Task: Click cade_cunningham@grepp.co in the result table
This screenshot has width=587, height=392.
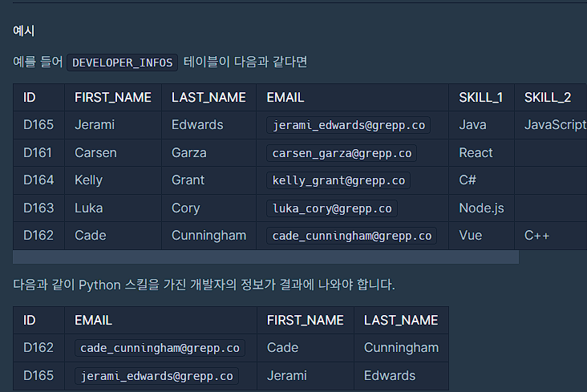Action: tap(160, 348)
